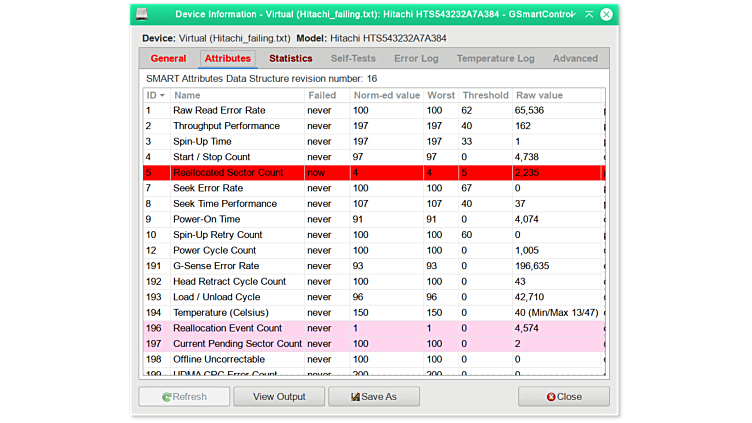Click the View Output button

point(279,396)
